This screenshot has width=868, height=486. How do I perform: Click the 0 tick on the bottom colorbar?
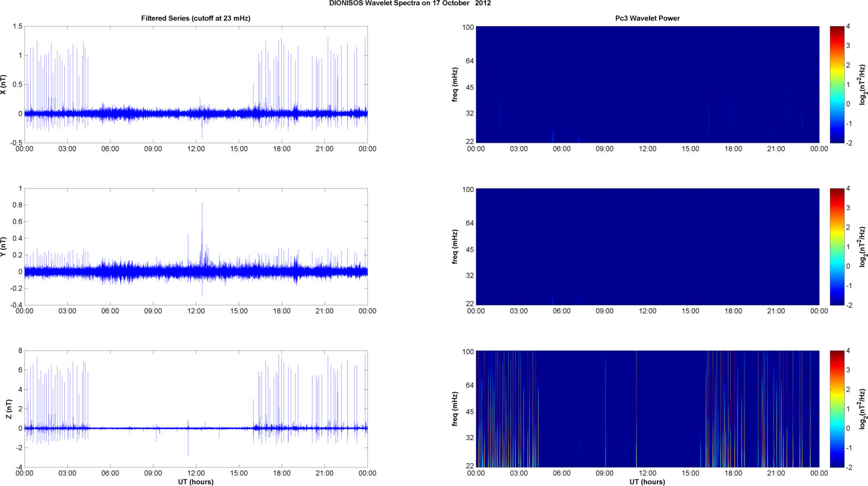coord(848,429)
